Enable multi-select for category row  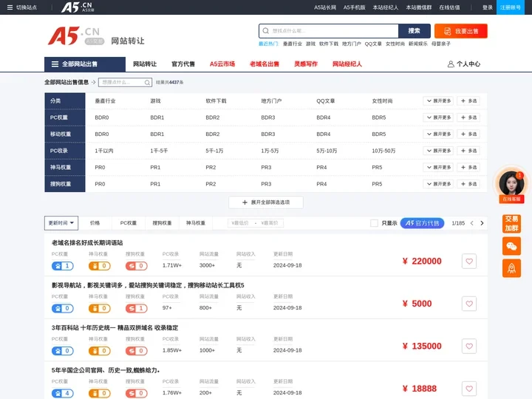coord(468,101)
